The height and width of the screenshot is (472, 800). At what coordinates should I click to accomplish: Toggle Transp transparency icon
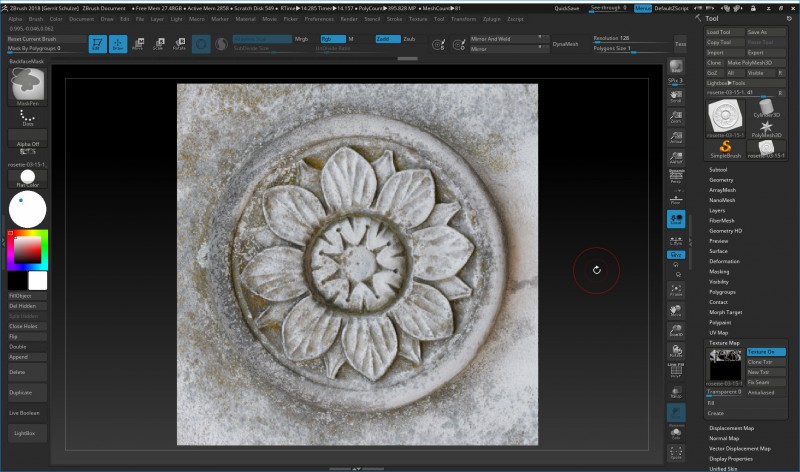click(x=676, y=392)
